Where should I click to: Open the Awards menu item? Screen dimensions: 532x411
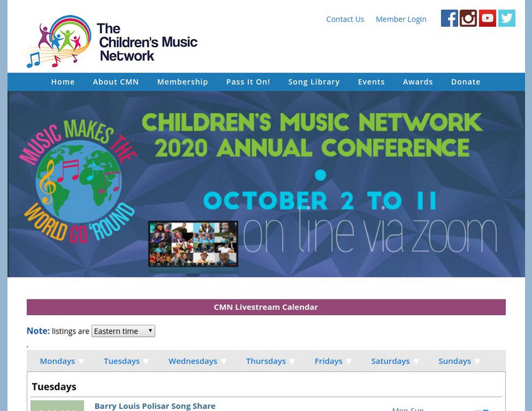click(418, 82)
